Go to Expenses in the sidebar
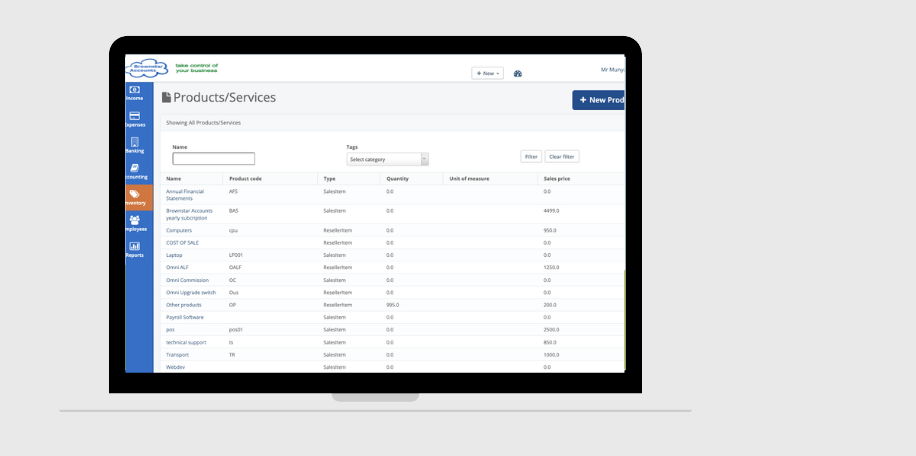The width and height of the screenshot is (916, 456). (x=134, y=118)
